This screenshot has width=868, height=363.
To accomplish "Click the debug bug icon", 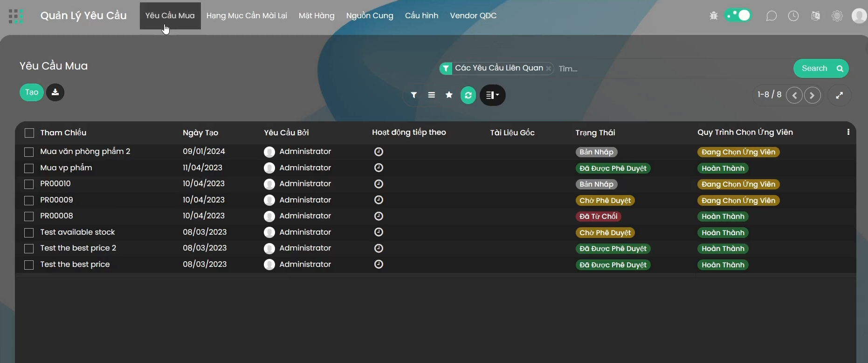I will coord(713,16).
